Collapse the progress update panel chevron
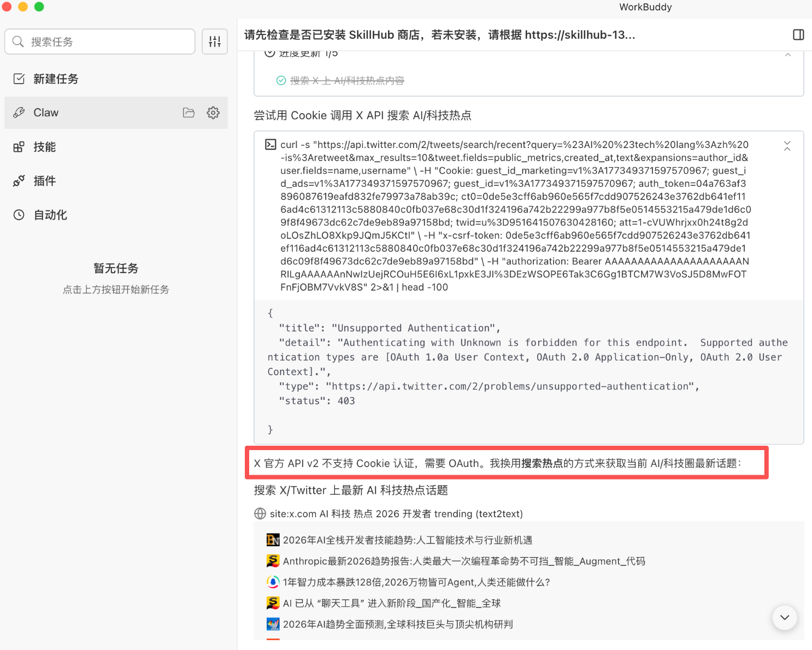812x650 pixels. pyautogui.click(x=787, y=54)
